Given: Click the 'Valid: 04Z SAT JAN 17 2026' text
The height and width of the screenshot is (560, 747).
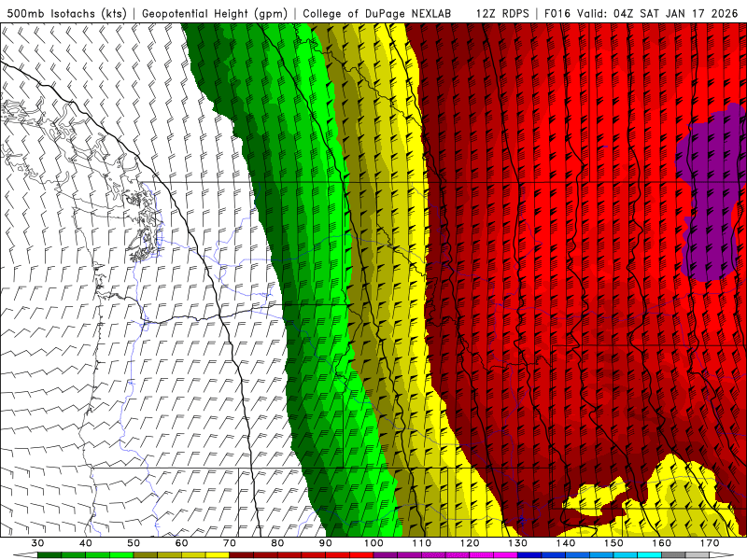Looking at the screenshot, I should (657, 13).
